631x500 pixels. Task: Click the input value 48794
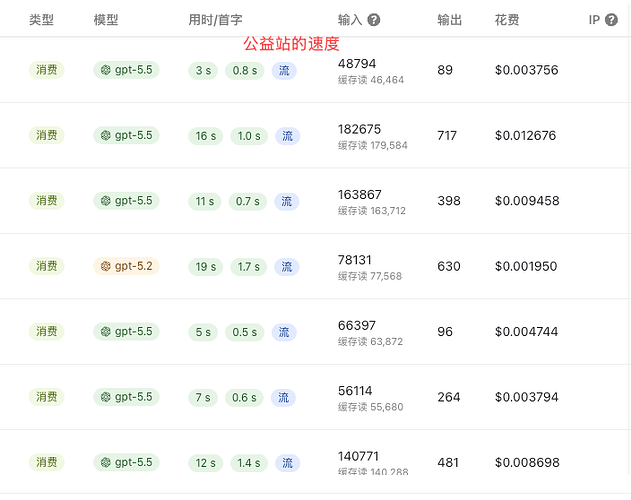coord(357,64)
